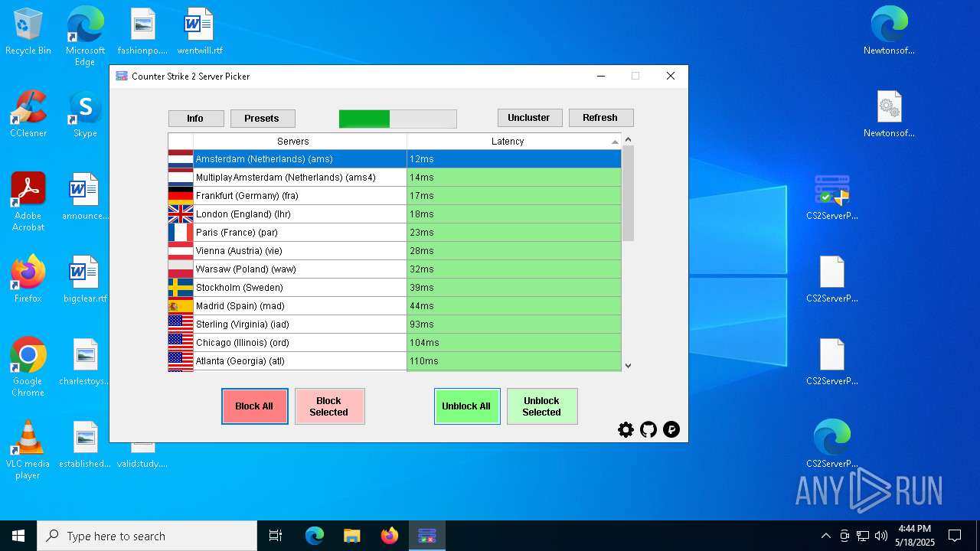
Task: Click the CS2 Server Picker taskbar icon
Action: tap(426, 536)
